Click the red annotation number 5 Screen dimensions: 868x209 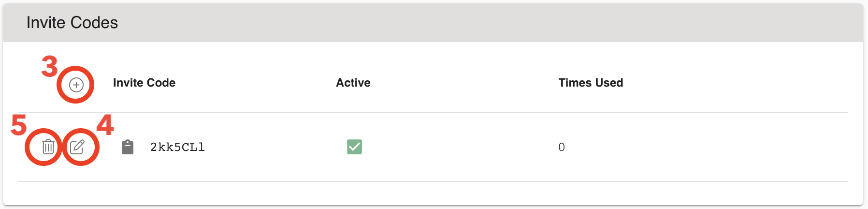pos(19,125)
